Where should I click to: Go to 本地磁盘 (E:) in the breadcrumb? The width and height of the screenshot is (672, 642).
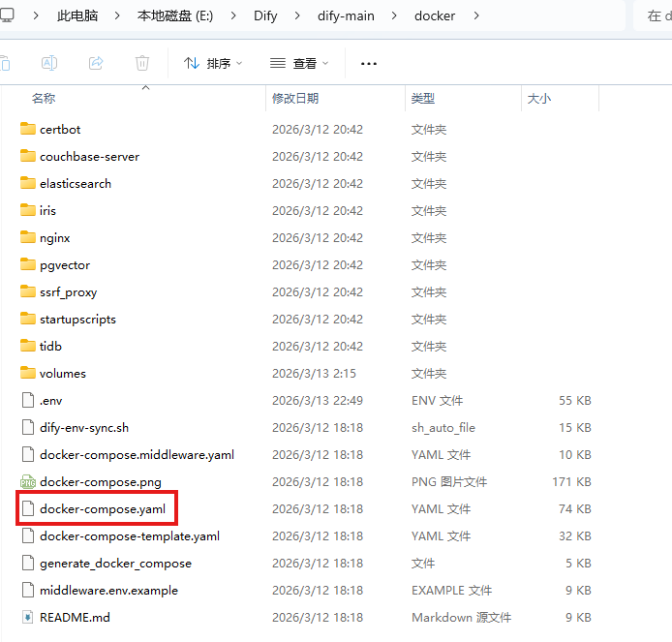tap(175, 15)
